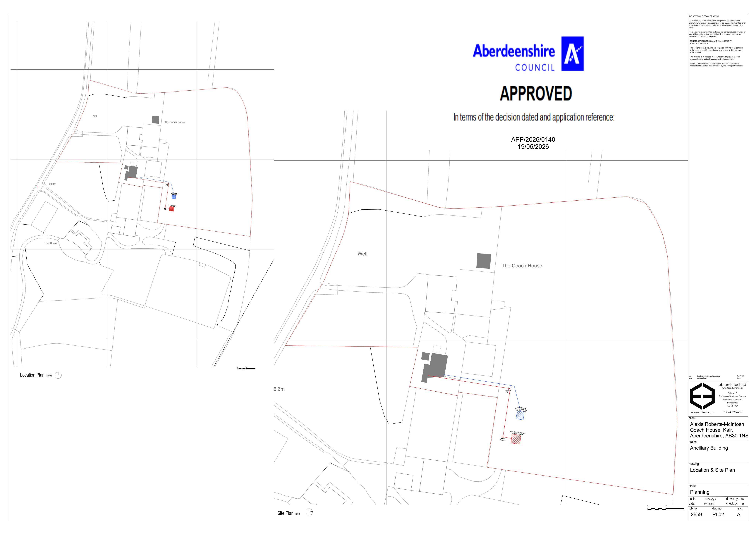Click the red foul effluent soakaway square on site plan
Screen dimensions: 756x534
coord(516,440)
